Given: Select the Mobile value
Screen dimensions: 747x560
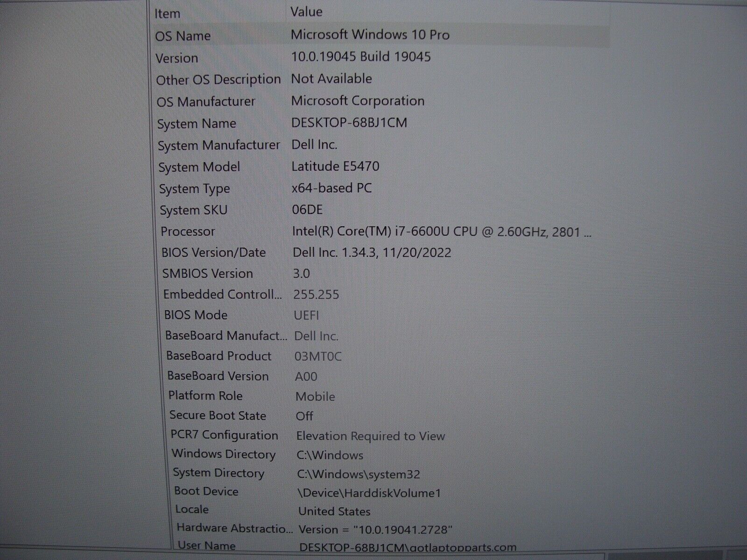Looking at the screenshot, I should [x=315, y=397].
